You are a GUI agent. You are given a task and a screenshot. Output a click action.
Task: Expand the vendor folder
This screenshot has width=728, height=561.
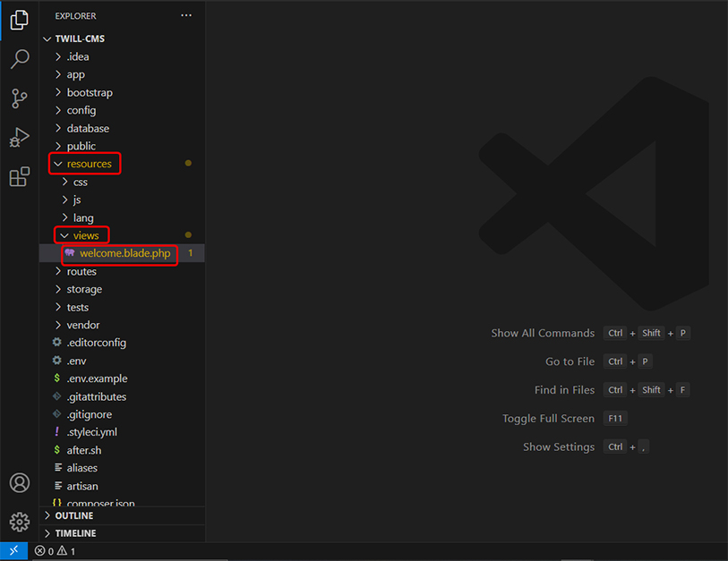pyautogui.click(x=58, y=325)
